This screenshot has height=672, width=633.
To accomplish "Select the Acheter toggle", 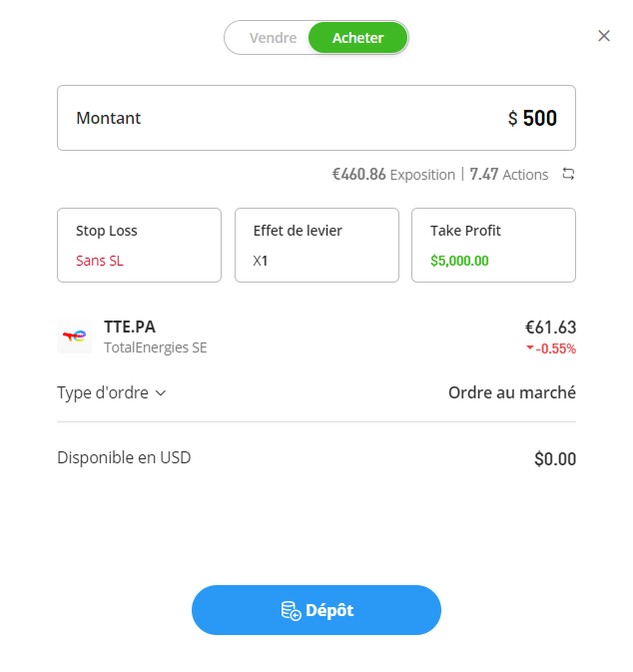I will (357, 38).
